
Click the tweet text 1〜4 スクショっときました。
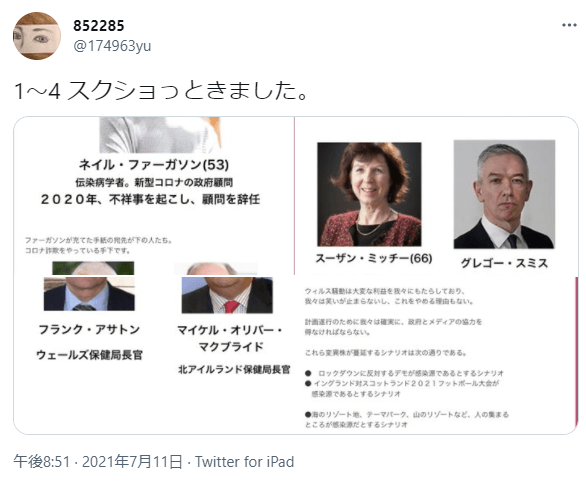pyautogui.click(x=161, y=90)
